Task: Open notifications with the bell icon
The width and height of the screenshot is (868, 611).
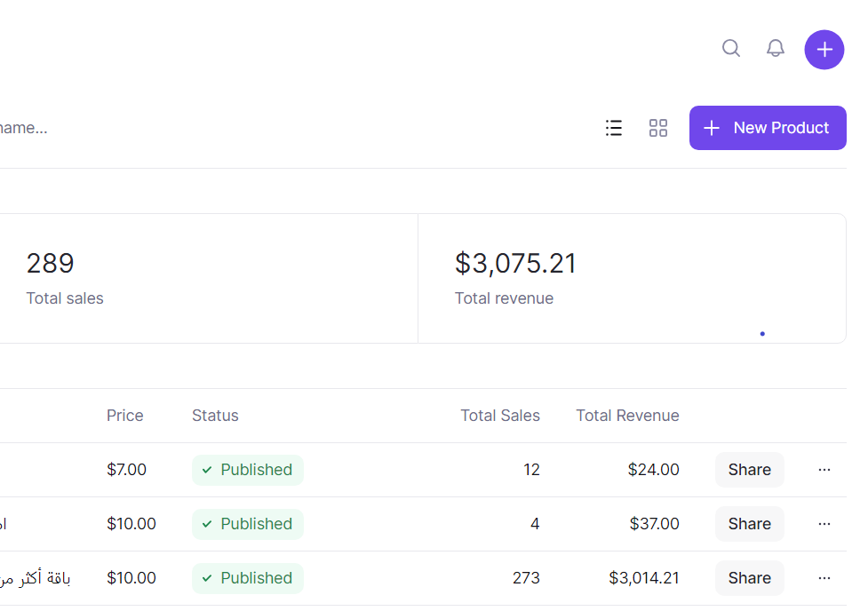Action: (x=776, y=49)
